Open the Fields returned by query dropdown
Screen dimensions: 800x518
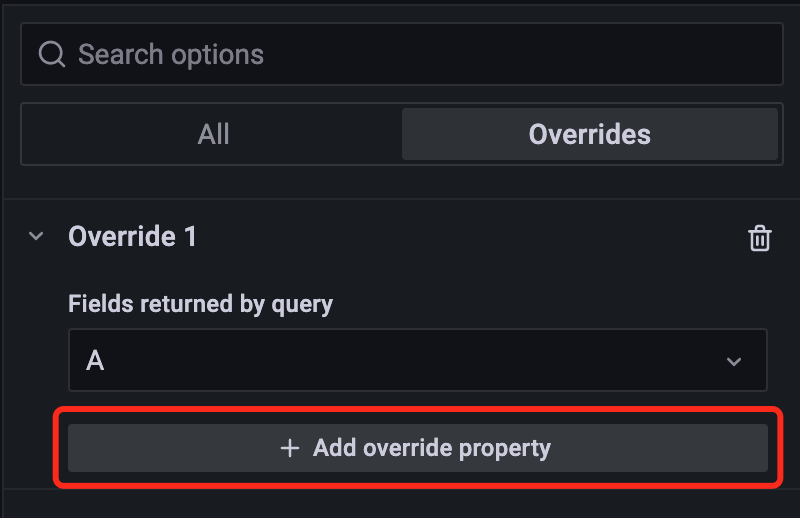(x=417, y=360)
